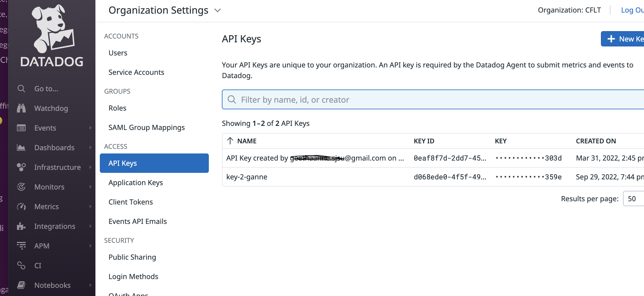The image size is (644, 296).
Task: Expand the Dashboards submenu arrow
Action: [x=91, y=147]
